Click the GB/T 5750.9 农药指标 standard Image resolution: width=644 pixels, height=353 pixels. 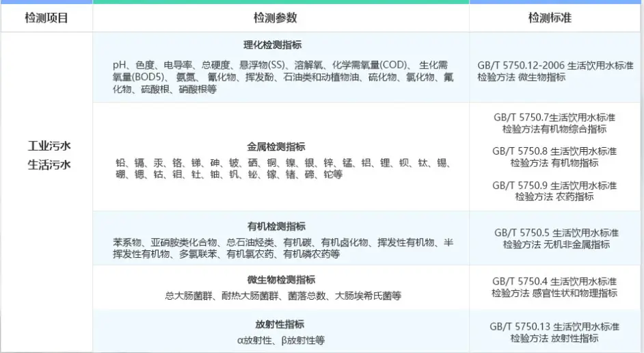[554, 191]
